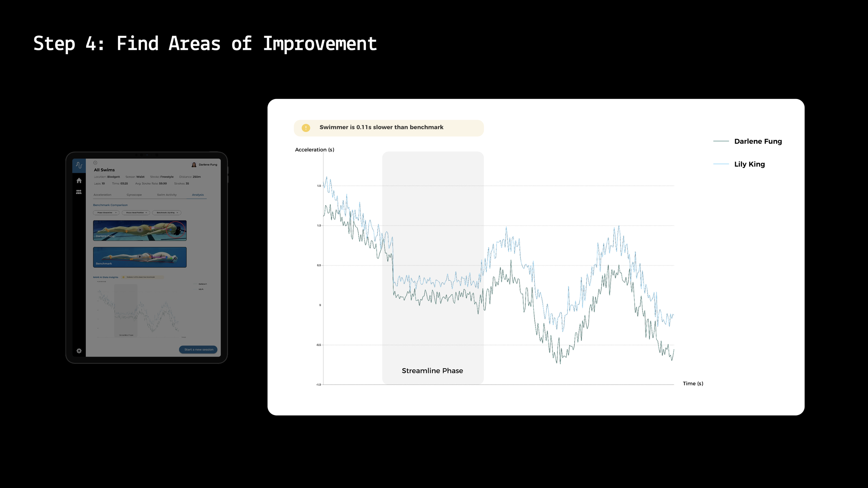This screenshot has height=488, width=868.
Task: Click Darlene Fung video thumbnail label
Action: (x=105, y=236)
